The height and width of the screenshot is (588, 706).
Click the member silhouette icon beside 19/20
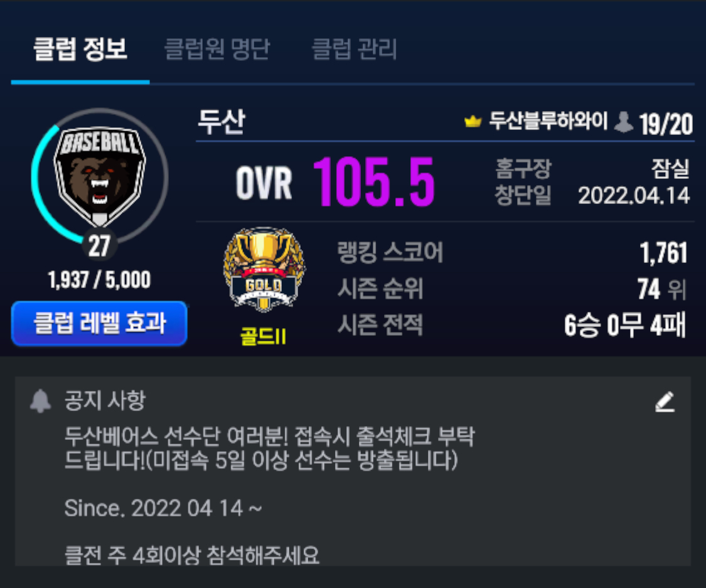coord(624,122)
